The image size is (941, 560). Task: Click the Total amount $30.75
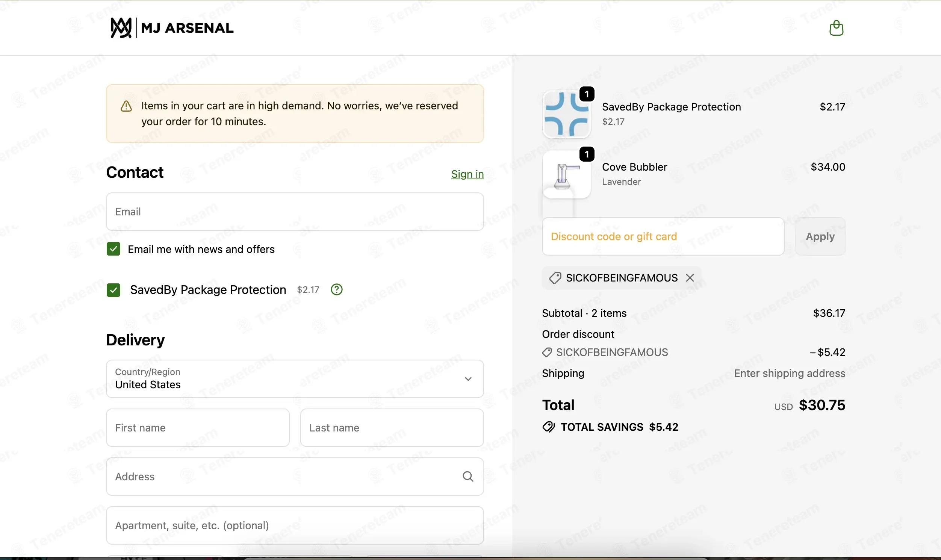[x=822, y=405]
